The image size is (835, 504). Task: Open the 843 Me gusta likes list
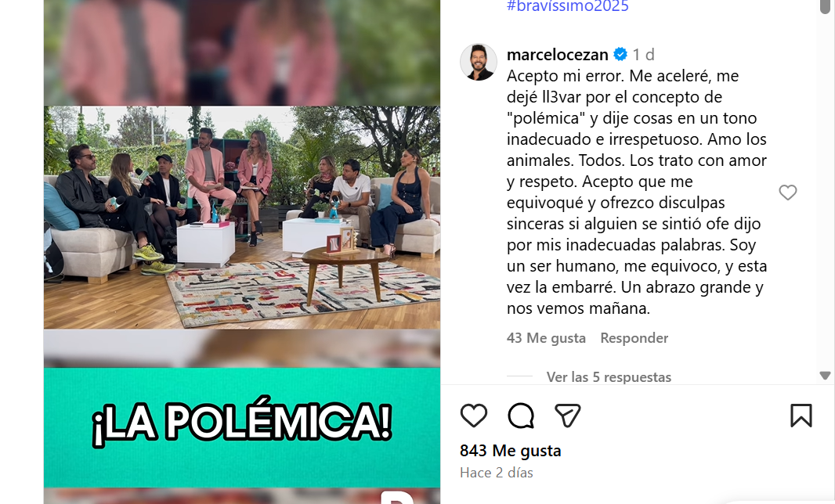point(510,451)
